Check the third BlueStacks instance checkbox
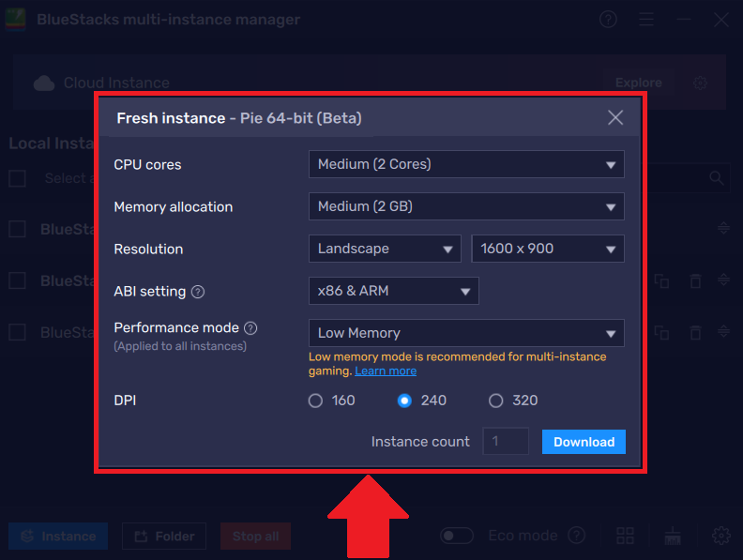743x560 pixels. tap(18, 332)
